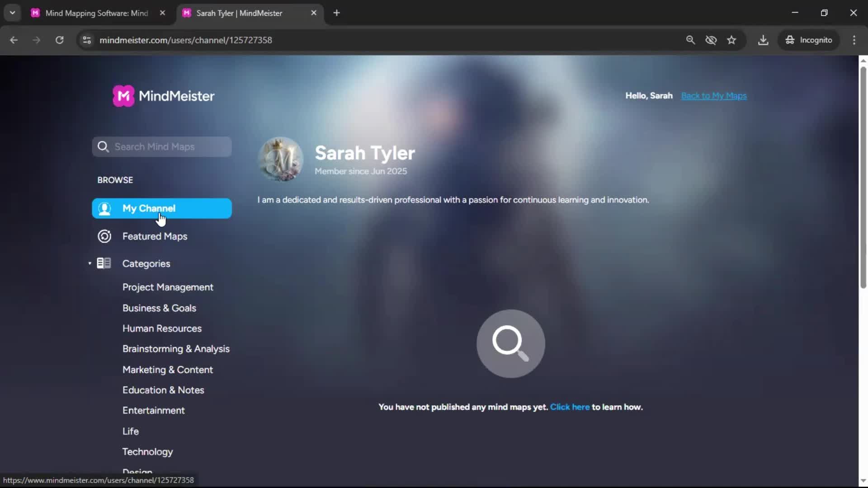Click the Categories book icon
The image size is (868, 488).
[104, 263]
